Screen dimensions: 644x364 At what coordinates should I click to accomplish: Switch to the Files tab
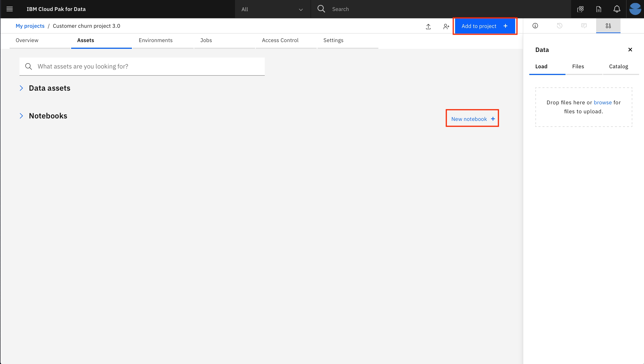click(578, 66)
